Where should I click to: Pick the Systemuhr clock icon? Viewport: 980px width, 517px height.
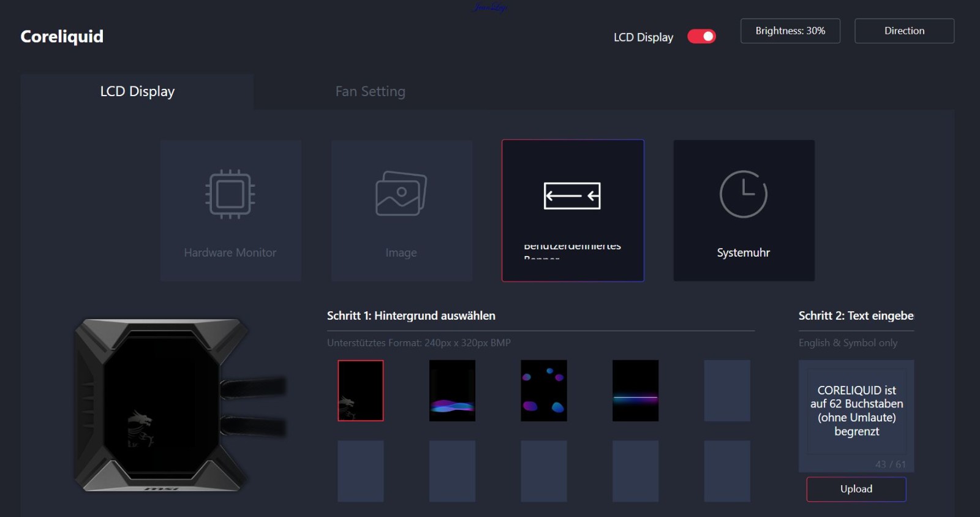744,194
